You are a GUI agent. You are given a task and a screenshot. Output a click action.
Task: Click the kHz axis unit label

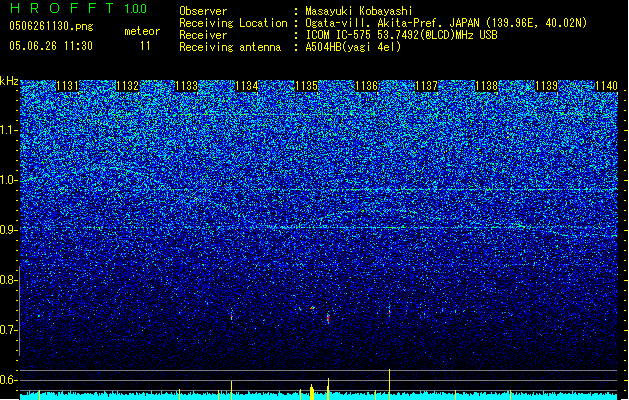pos(9,81)
